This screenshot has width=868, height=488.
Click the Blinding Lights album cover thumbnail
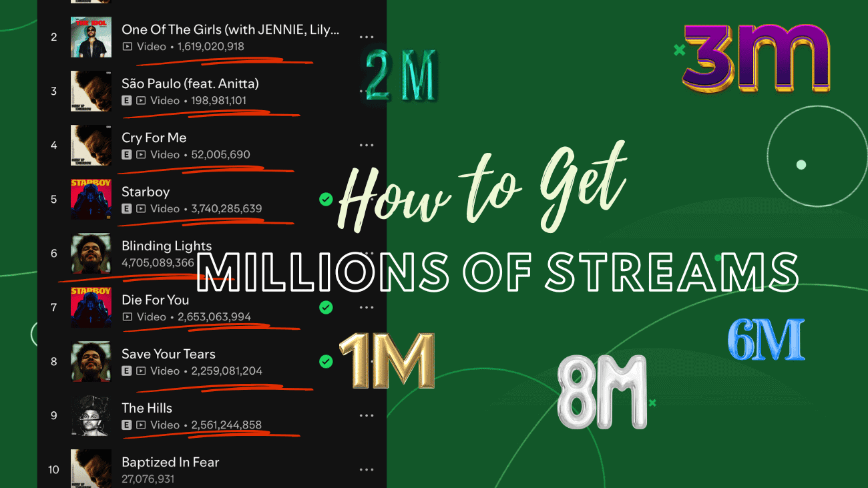[91, 253]
